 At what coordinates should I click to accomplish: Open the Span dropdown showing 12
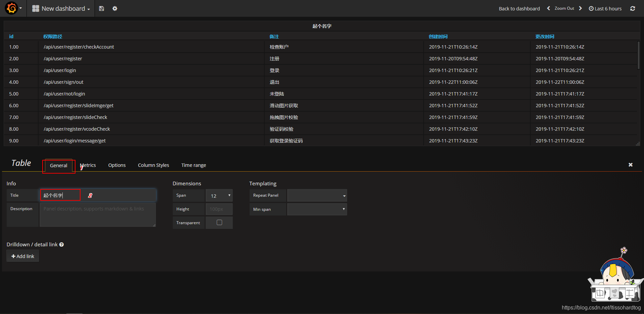click(219, 195)
